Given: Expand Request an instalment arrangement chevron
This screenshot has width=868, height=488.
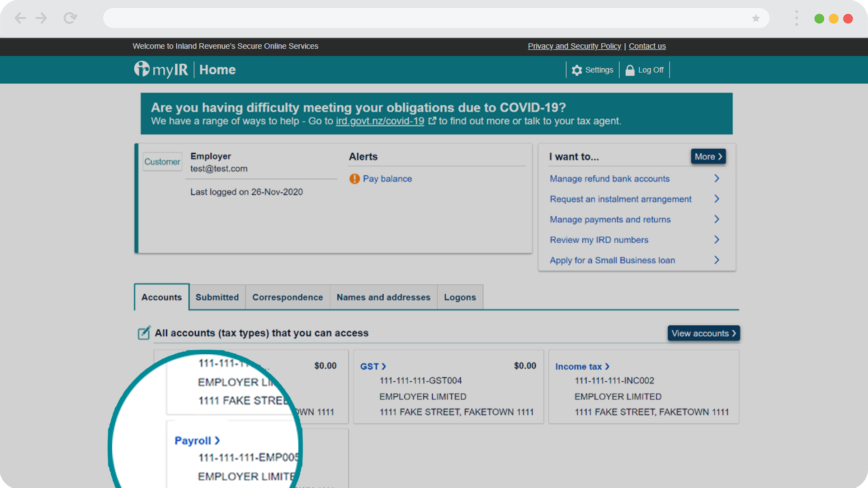Looking at the screenshot, I should pyautogui.click(x=717, y=199).
